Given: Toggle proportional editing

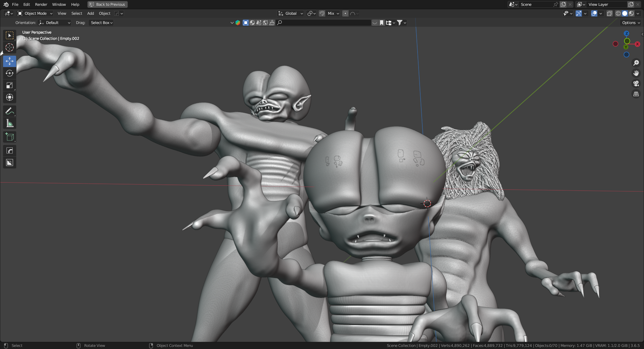Looking at the screenshot, I should [x=345, y=13].
